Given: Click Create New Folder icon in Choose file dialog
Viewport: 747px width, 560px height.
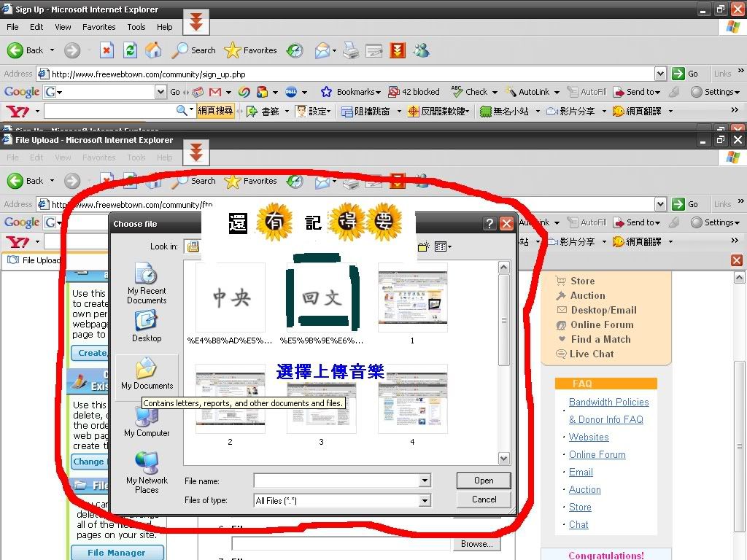Looking at the screenshot, I should (x=423, y=246).
